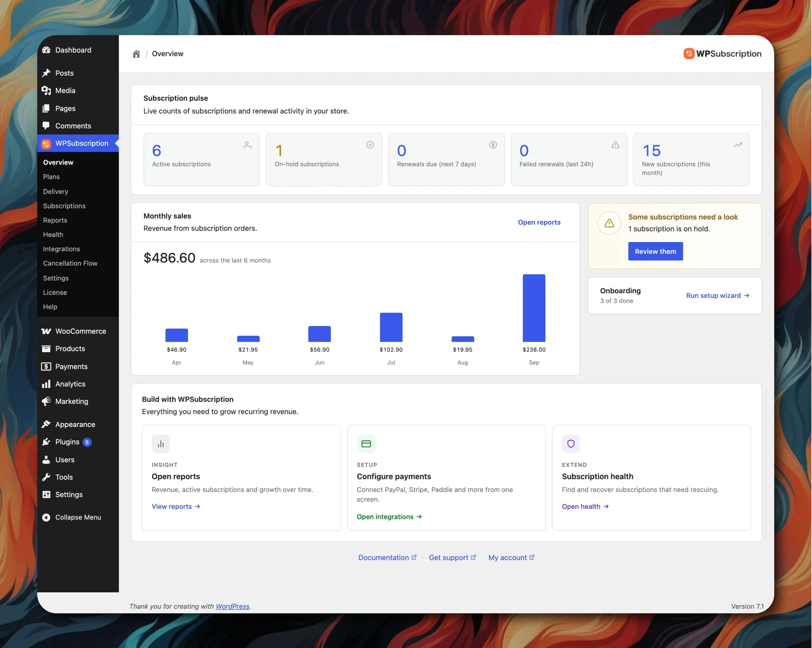This screenshot has width=812, height=648.
Task: Click the Open integrations link
Action: pos(389,516)
